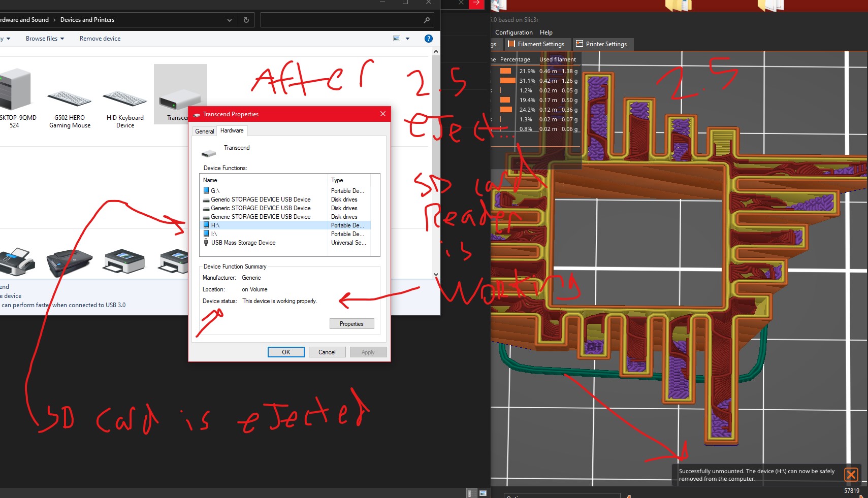Image resolution: width=868 pixels, height=498 pixels.
Task: Open the address bar history chevron
Action: point(229,20)
